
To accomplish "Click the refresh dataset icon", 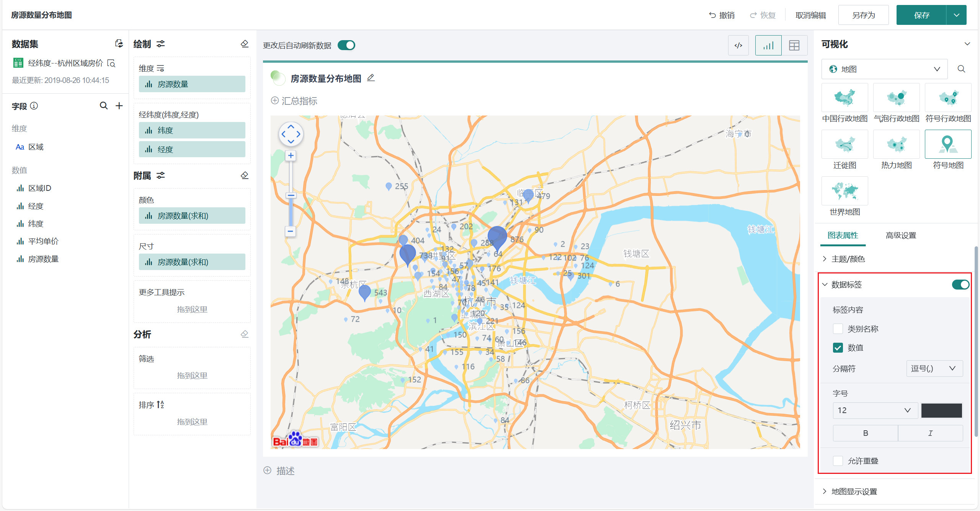I will pyautogui.click(x=119, y=44).
